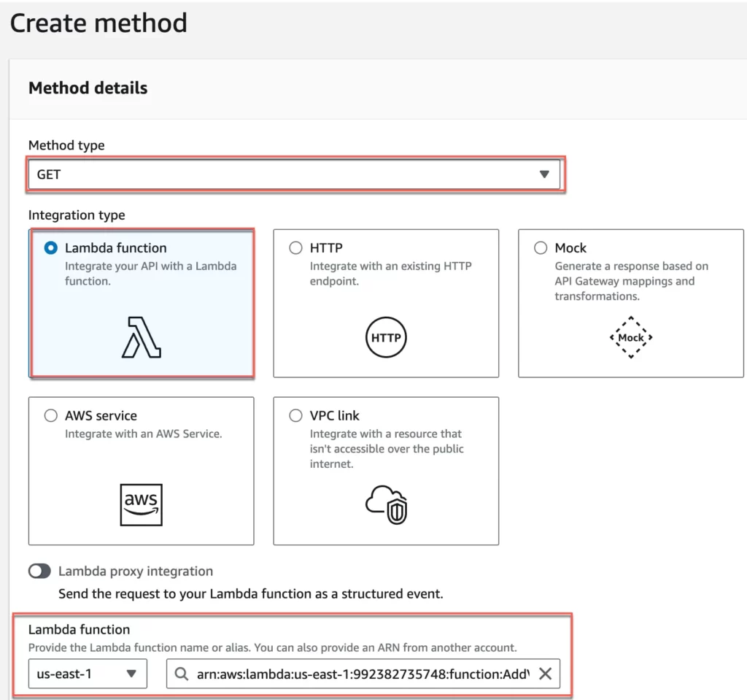Click the 'Lambda proxy integration' label
This screenshot has height=700, width=747.
point(136,571)
